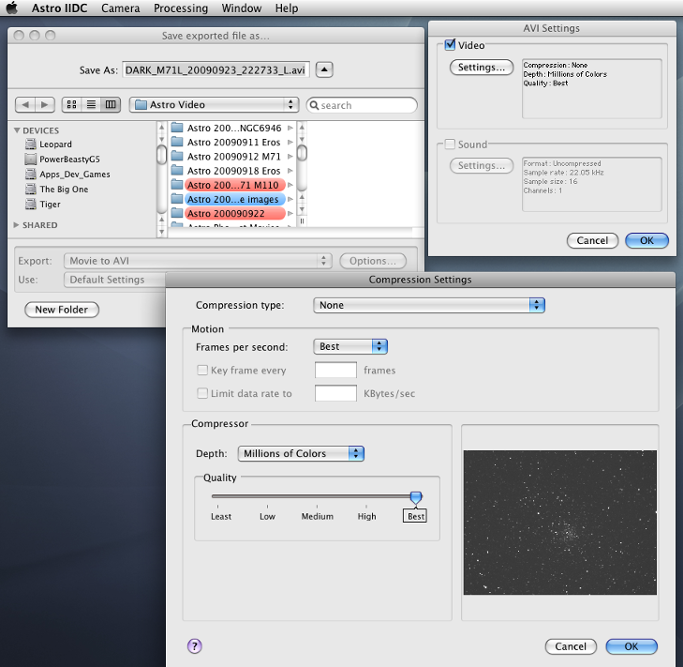683x667 pixels.
Task: Open help with the question mark button
Action: tap(195, 646)
